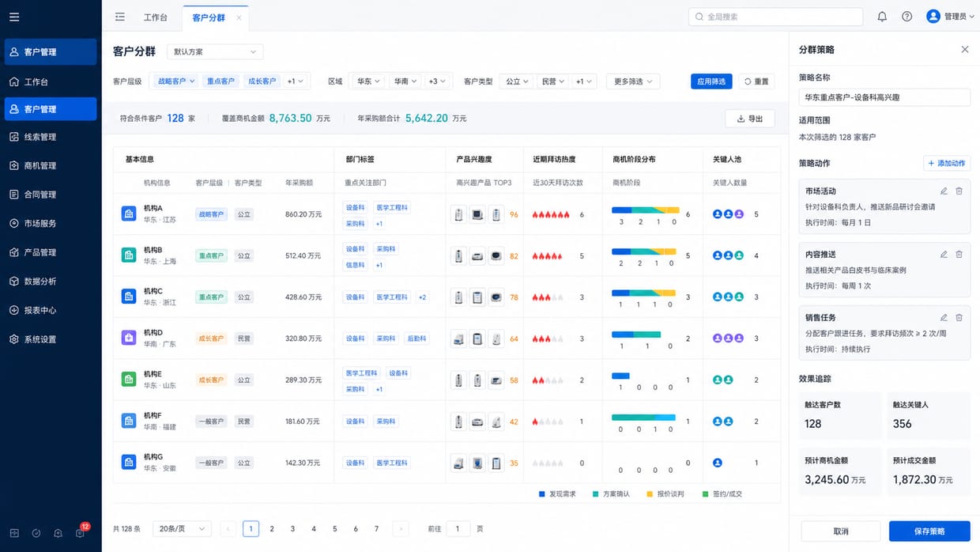Click the 机构A opportunity stage progress bar

(x=645, y=210)
